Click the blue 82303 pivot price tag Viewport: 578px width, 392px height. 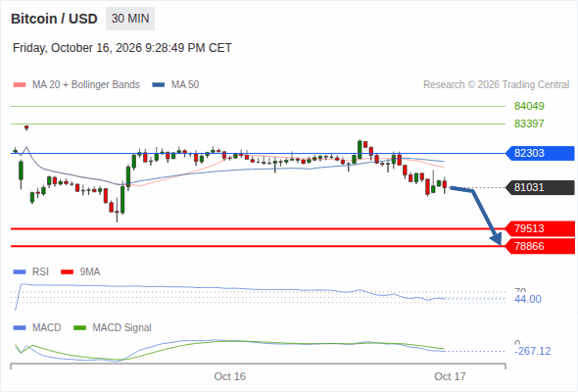(x=540, y=153)
